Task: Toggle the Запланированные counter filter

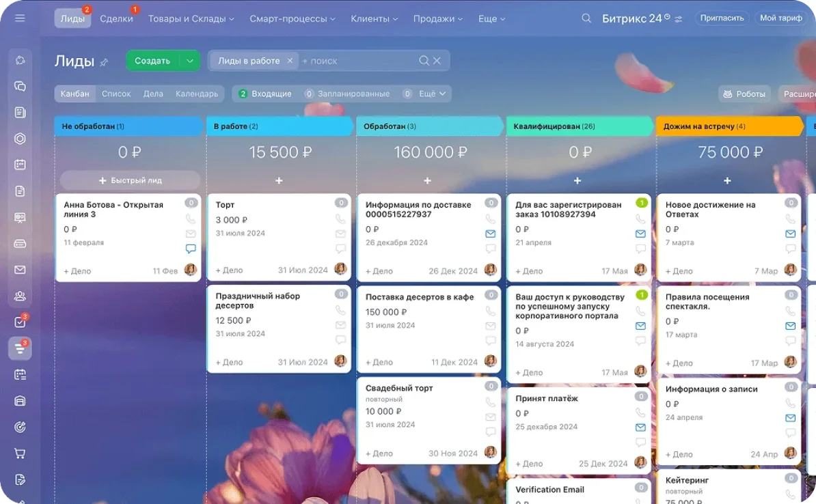Action: (347, 94)
